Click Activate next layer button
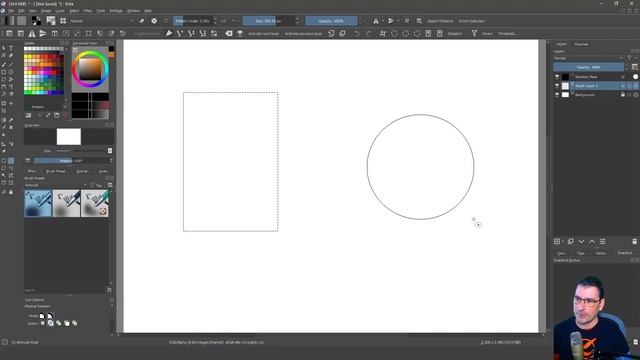This screenshot has height=360, width=640. (x=263, y=33)
